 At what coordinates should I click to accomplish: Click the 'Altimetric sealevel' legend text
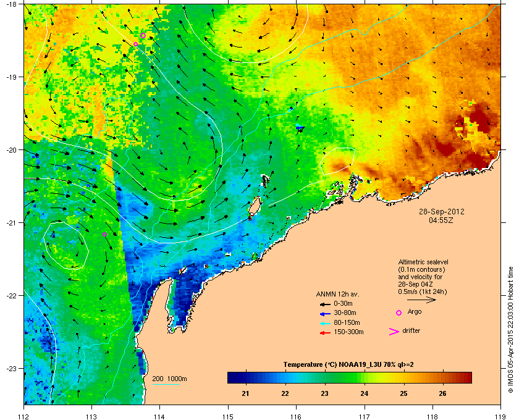tap(423, 262)
